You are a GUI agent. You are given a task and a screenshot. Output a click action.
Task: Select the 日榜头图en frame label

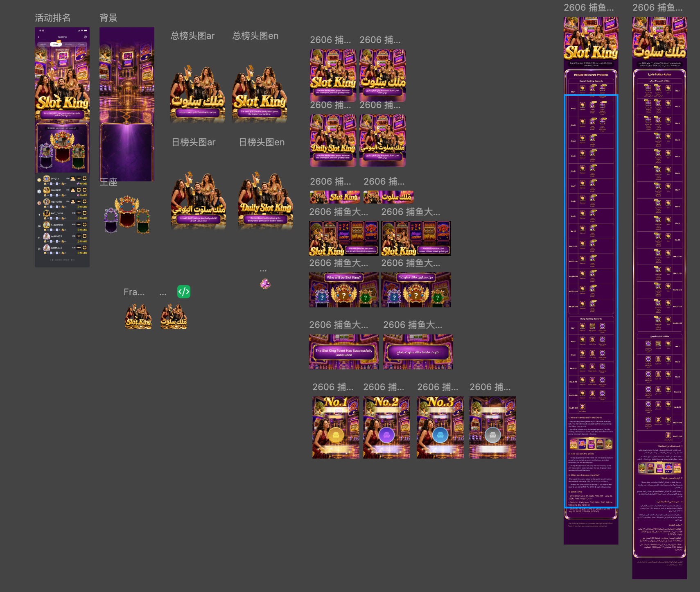point(262,142)
